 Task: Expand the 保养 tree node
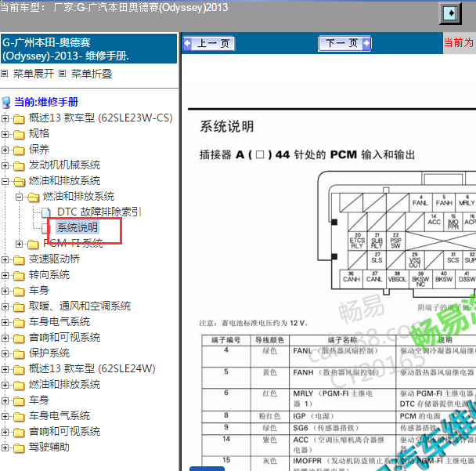[x=5, y=150]
